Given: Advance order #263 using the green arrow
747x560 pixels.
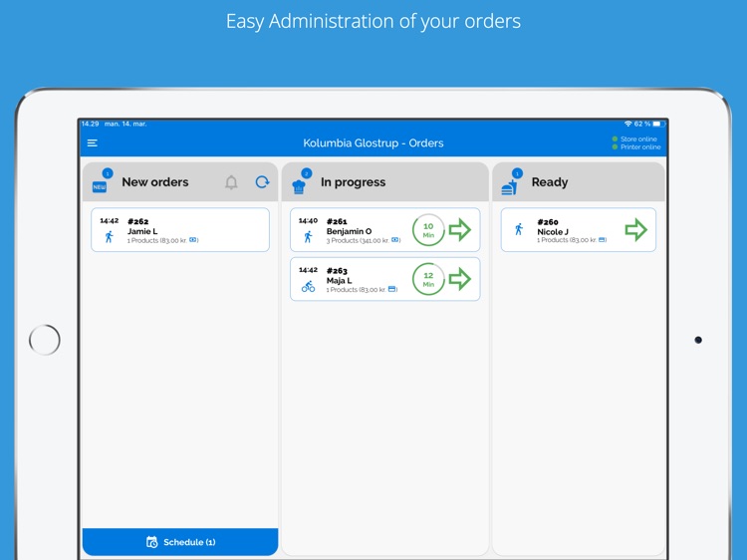Looking at the screenshot, I should coord(460,279).
